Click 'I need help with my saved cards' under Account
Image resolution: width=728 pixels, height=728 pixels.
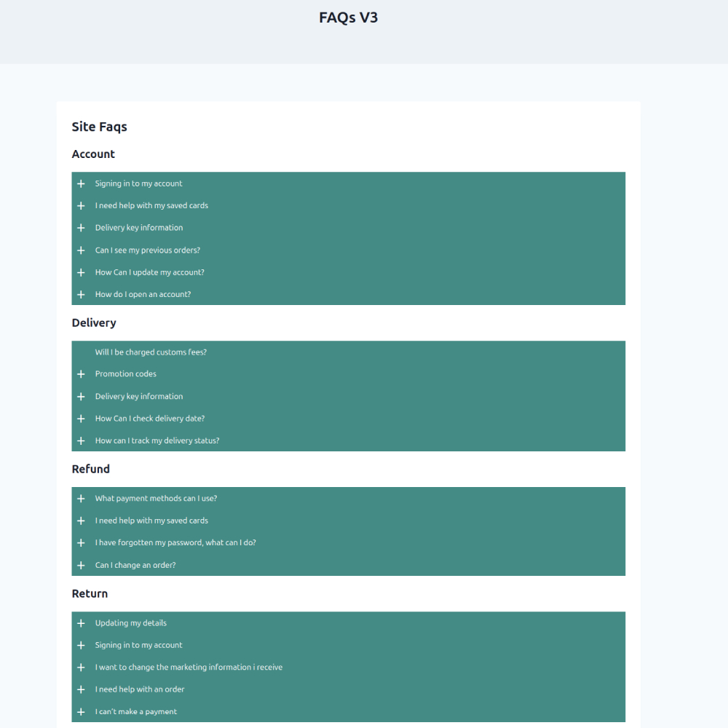point(151,205)
